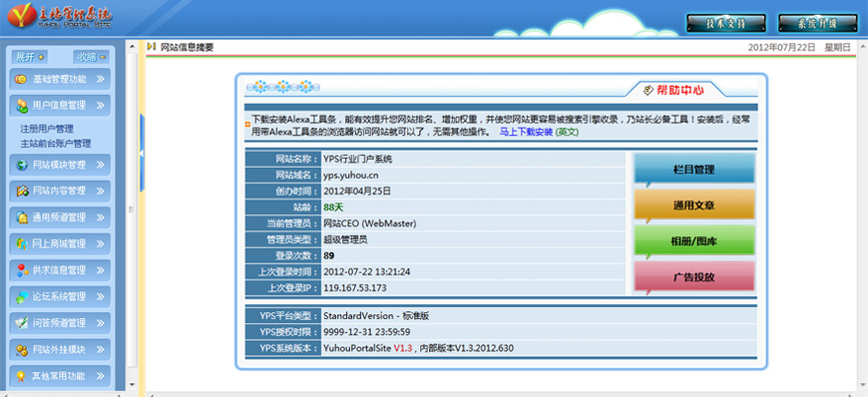Click the 通用频道管理 icon
The width and height of the screenshot is (868, 397).
[x=22, y=217]
